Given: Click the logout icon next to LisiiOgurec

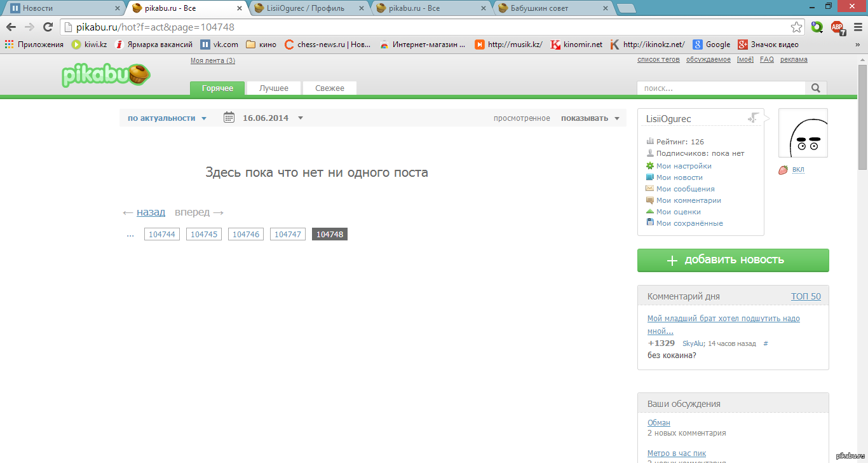Looking at the screenshot, I should [x=754, y=118].
